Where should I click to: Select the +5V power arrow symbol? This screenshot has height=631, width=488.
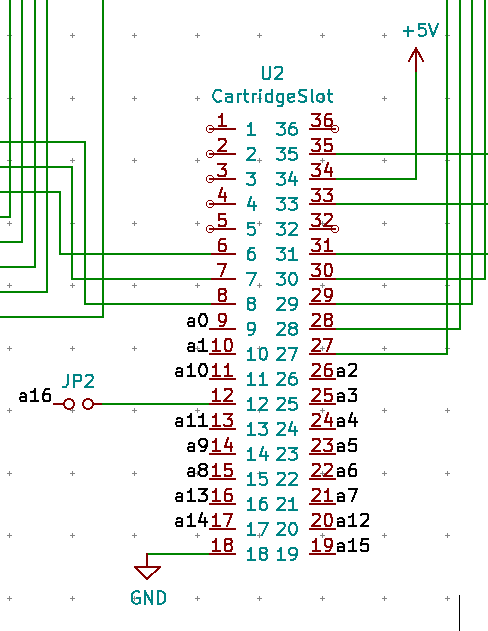[x=416, y=59]
